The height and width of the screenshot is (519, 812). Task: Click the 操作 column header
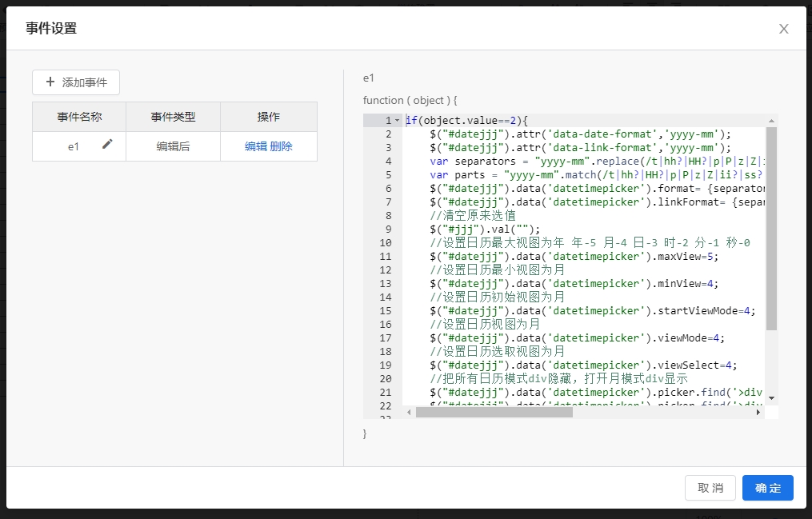point(269,117)
